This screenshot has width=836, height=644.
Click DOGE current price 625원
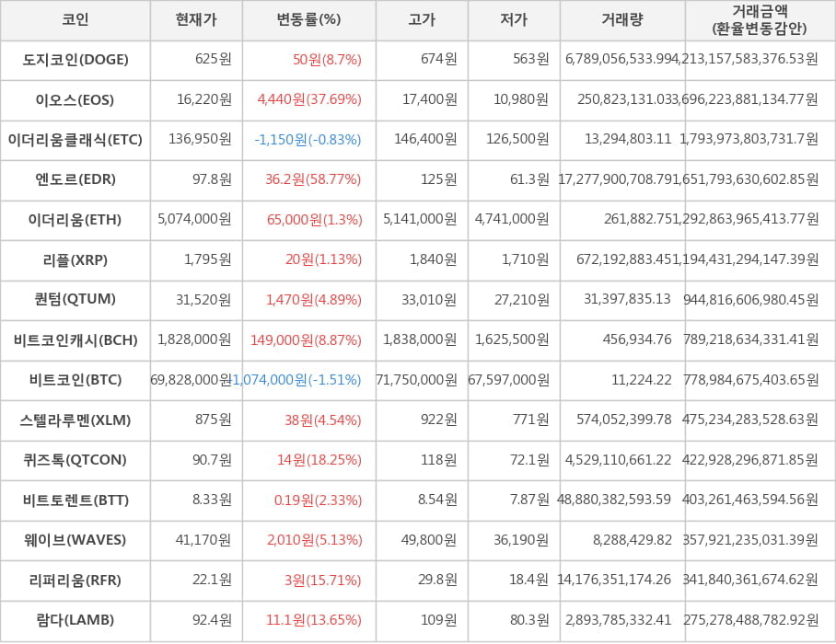pyautogui.click(x=214, y=59)
